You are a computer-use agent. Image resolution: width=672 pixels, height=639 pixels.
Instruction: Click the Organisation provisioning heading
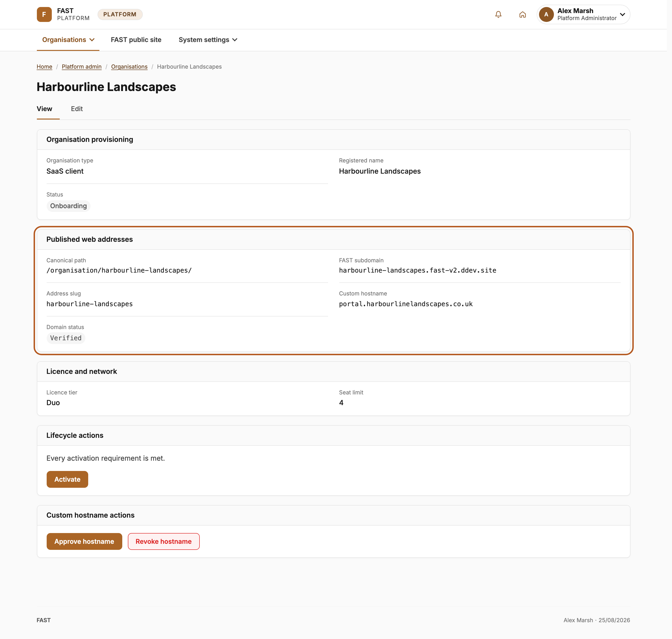click(90, 140)
